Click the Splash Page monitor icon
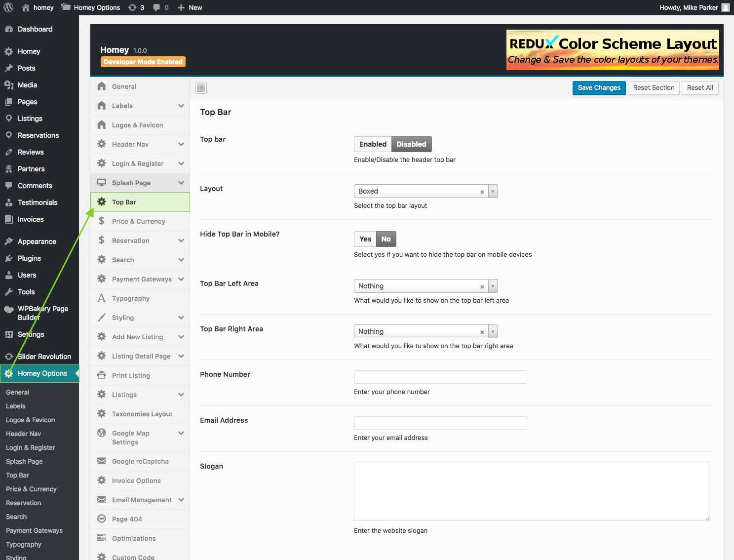Image resolution: width=734 pixels, height=560 pixels. (101, 183)
